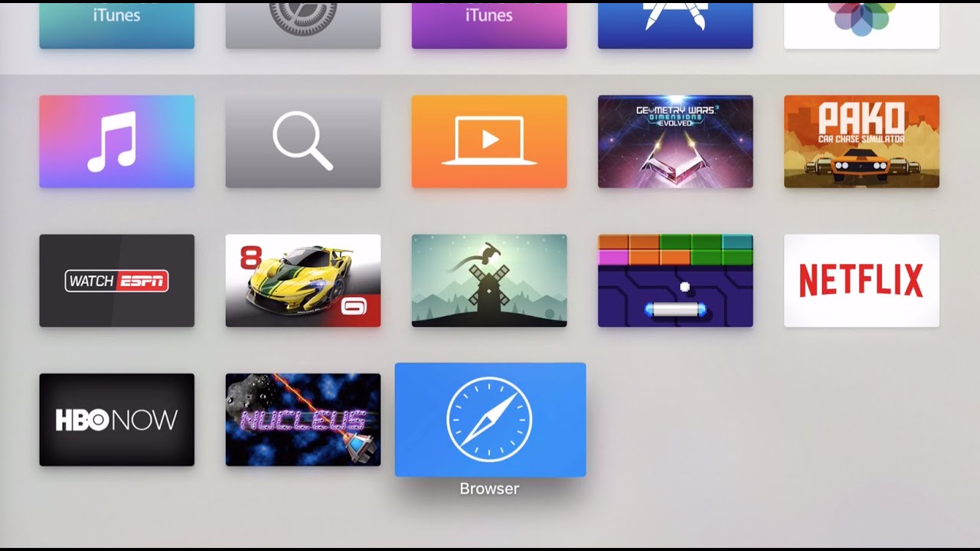The image size is (980, 551).
Task: Launch the brick breaker game
Action: pos(675,281)
